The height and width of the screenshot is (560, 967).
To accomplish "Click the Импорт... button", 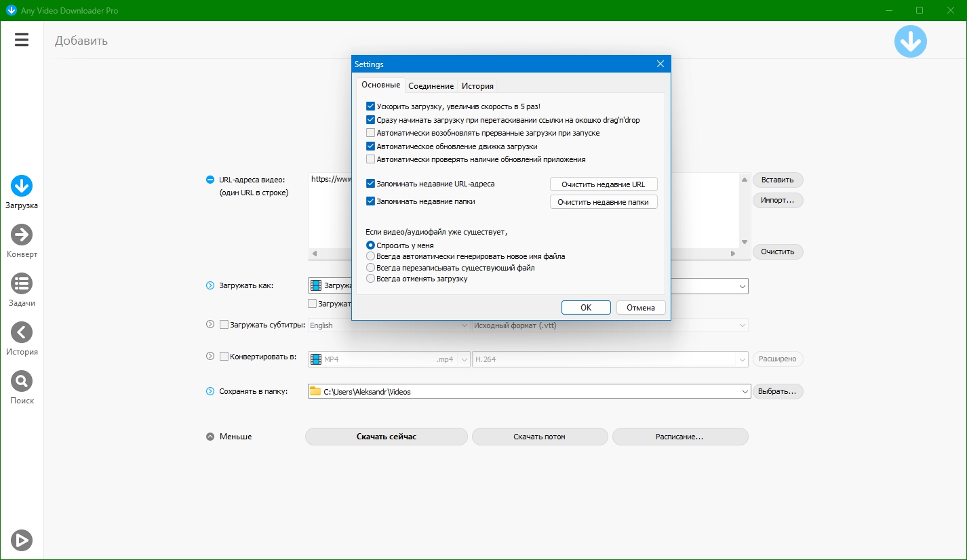I will [777, 201].
